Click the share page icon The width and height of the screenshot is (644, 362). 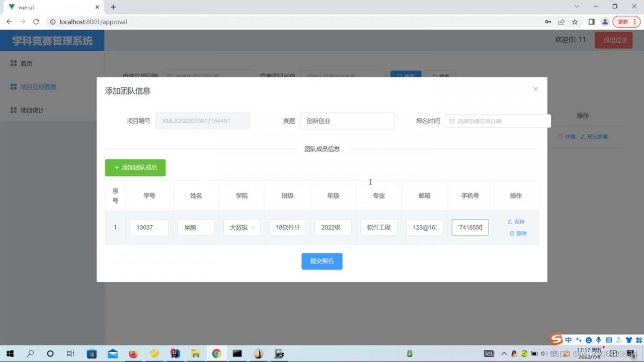click(x=561, y=22)
